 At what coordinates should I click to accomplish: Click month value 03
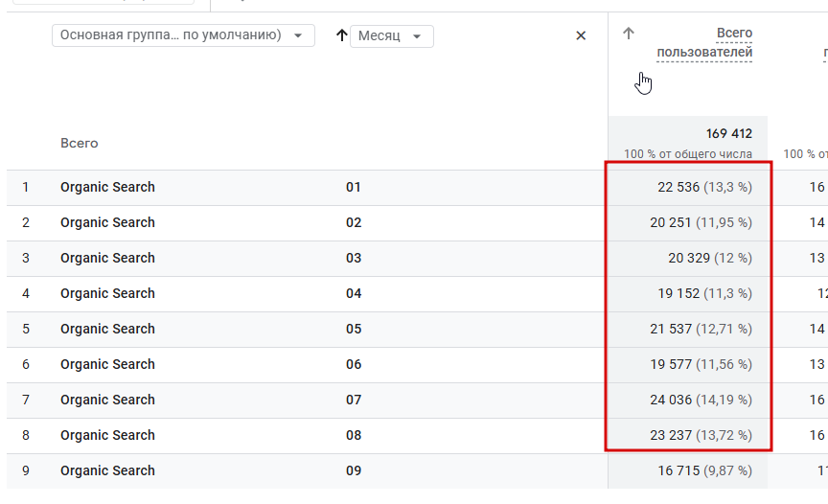coord(354,258)
